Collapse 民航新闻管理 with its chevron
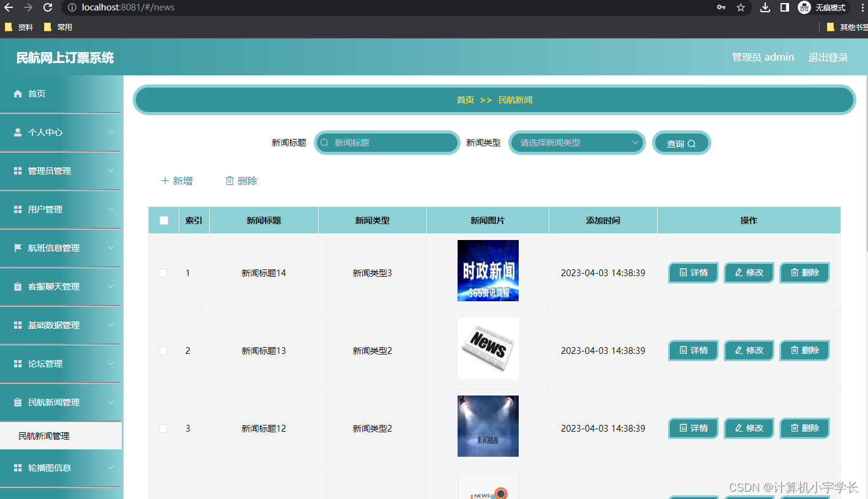Image resolution: width=868 pixels, height=499 pixels. click(111, 402)
